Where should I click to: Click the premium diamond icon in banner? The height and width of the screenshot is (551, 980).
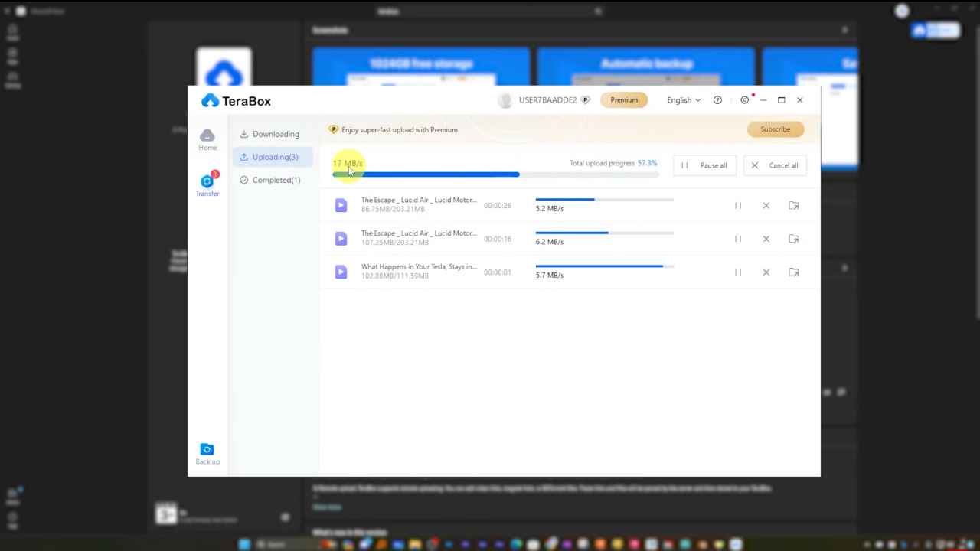pos(333,129)
